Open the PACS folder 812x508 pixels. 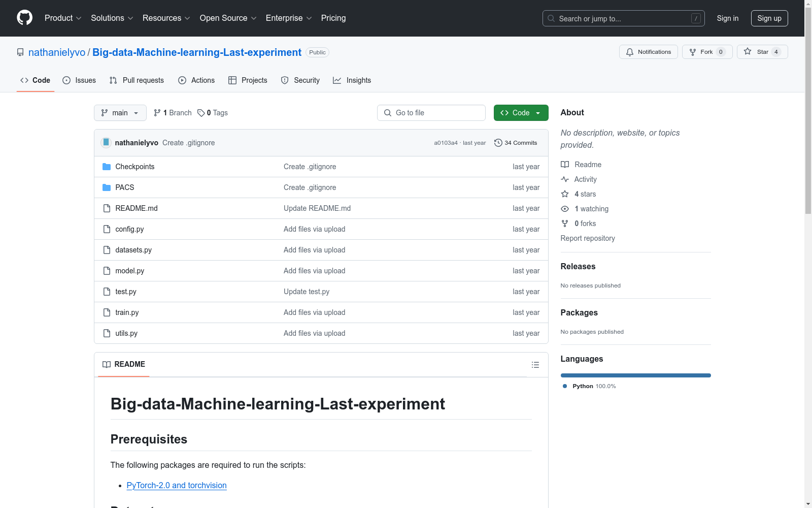click(x=125, y=187)
